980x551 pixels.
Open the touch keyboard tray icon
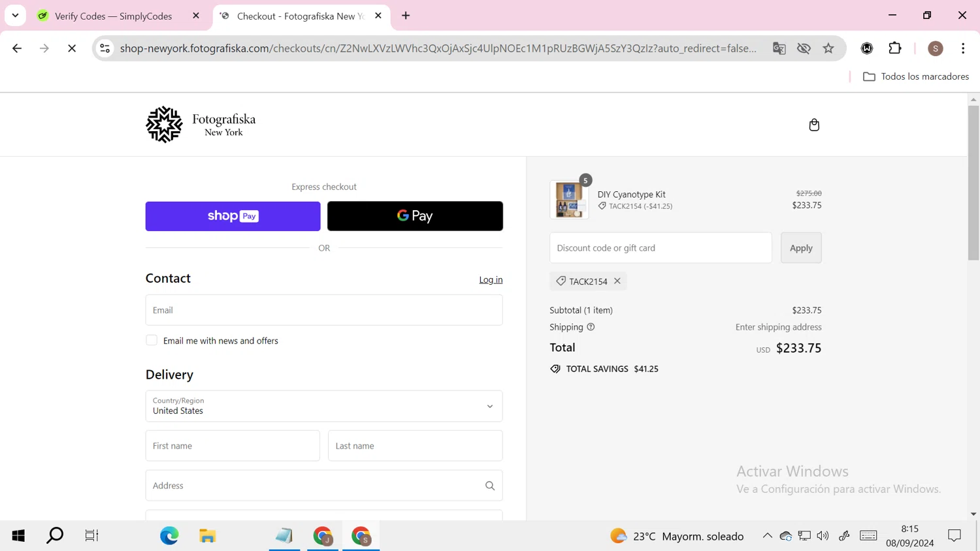(x=868, y=536)
